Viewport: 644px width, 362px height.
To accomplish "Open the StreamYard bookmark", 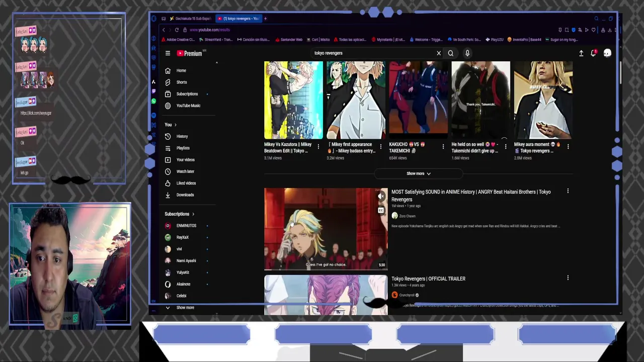I will (216, 40).
